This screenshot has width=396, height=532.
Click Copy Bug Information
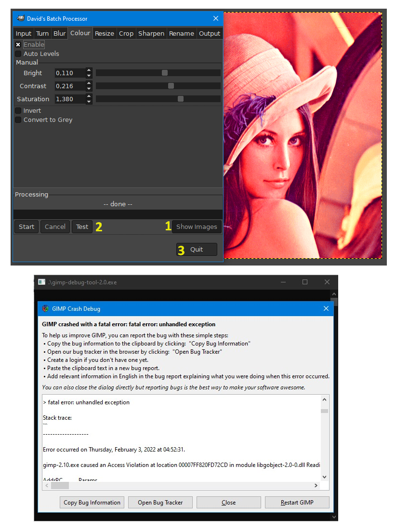pos(92,503)
